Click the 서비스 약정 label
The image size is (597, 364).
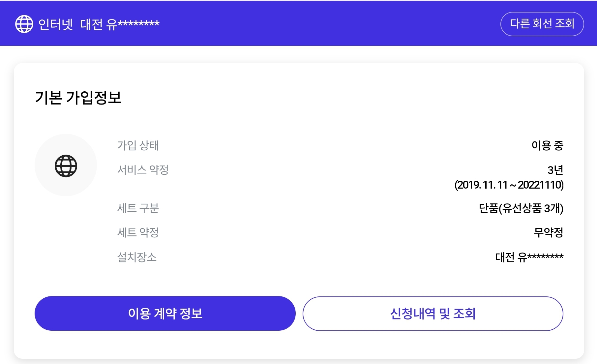(x=143, y=169)
